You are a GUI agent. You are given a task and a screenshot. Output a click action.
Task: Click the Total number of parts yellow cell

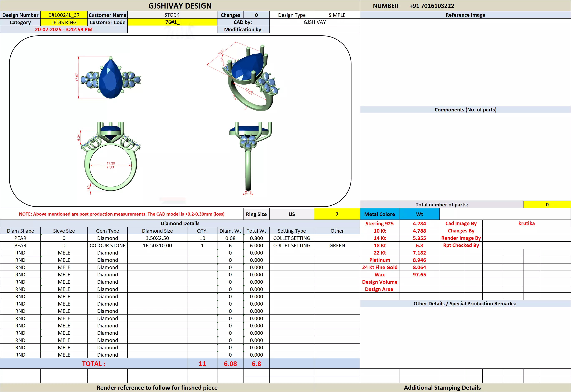[x=547, y=205]
